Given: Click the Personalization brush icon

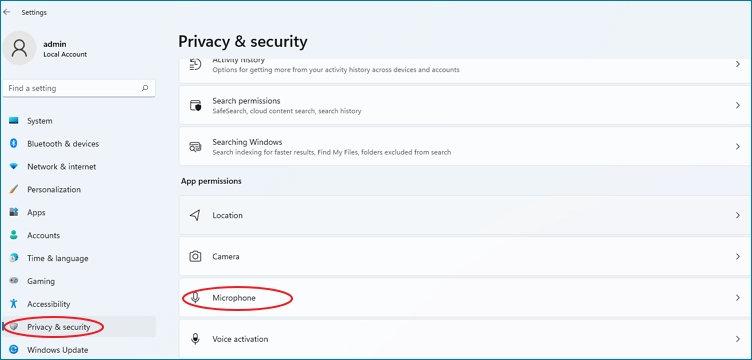Looking at the screenshot, I should [13, 189].
